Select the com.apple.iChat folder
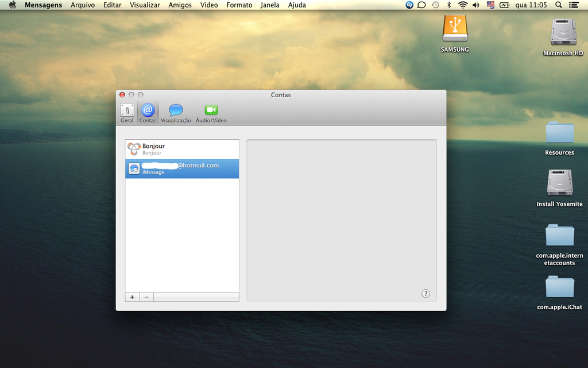This screenshot has height=368, width=588. point(559,287)
